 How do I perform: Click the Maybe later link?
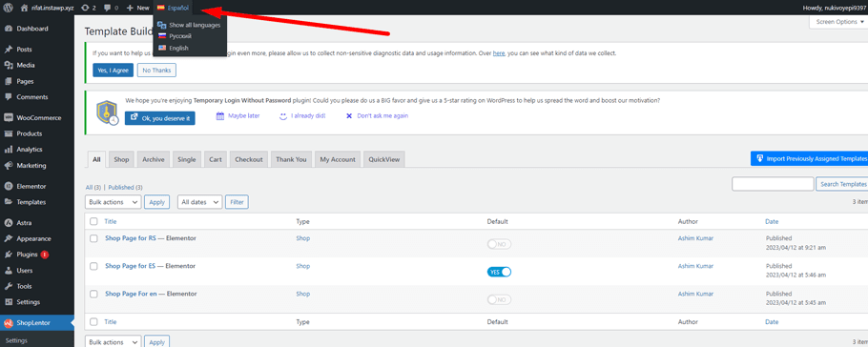click(243, 115)
